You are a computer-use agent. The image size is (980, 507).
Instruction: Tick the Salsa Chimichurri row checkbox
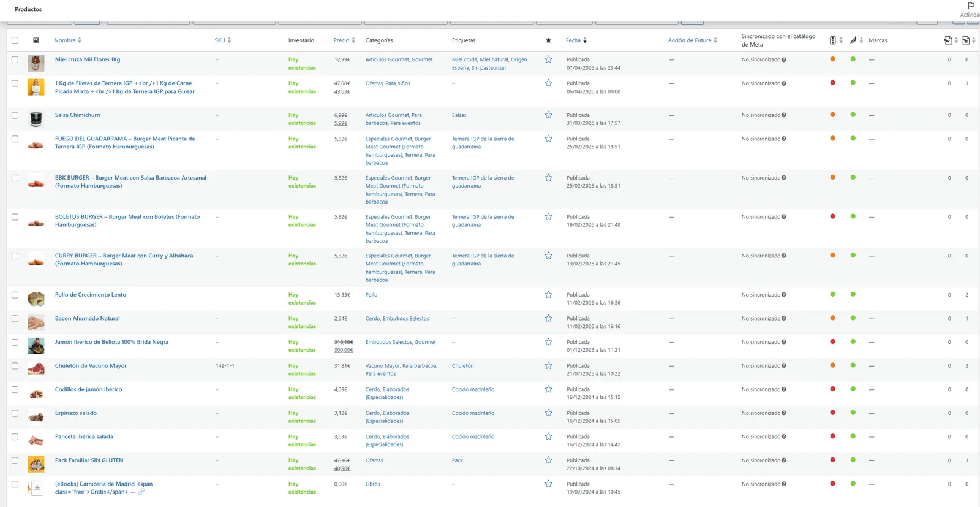click(x=15, y=115)
